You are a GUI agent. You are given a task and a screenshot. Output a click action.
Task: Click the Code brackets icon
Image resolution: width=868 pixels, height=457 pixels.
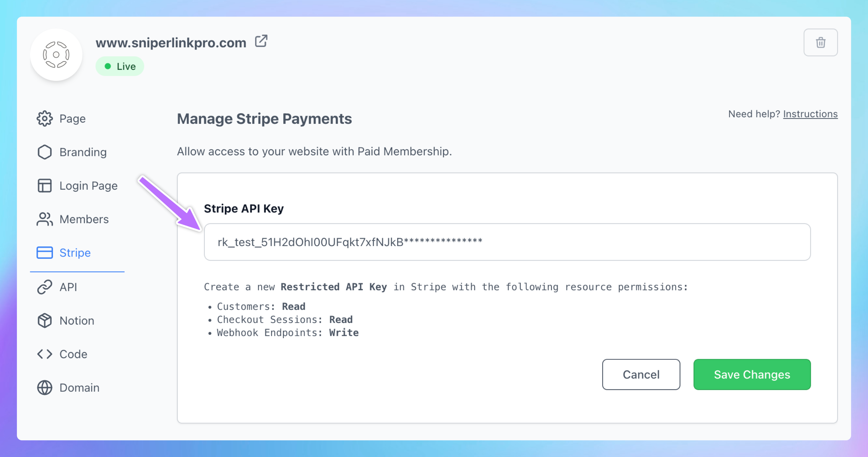click(x=44, y=354)
